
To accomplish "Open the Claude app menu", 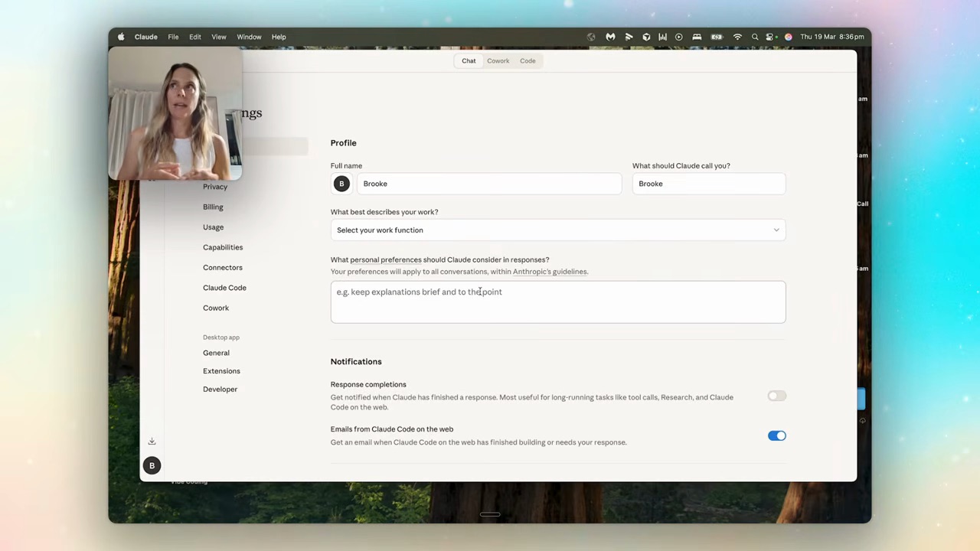I will (x=145, y=37).
